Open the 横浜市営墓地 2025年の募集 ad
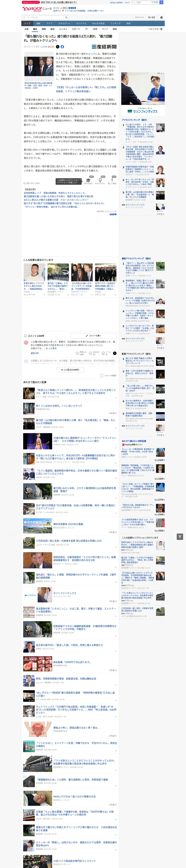Viewport: 186px width, 868px height. coord(68,524)
